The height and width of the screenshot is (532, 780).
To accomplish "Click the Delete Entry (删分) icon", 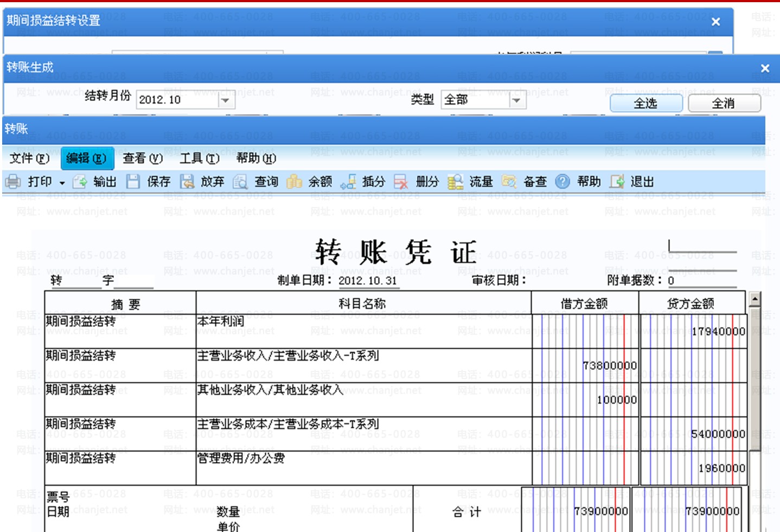I will tap(401, 182).
